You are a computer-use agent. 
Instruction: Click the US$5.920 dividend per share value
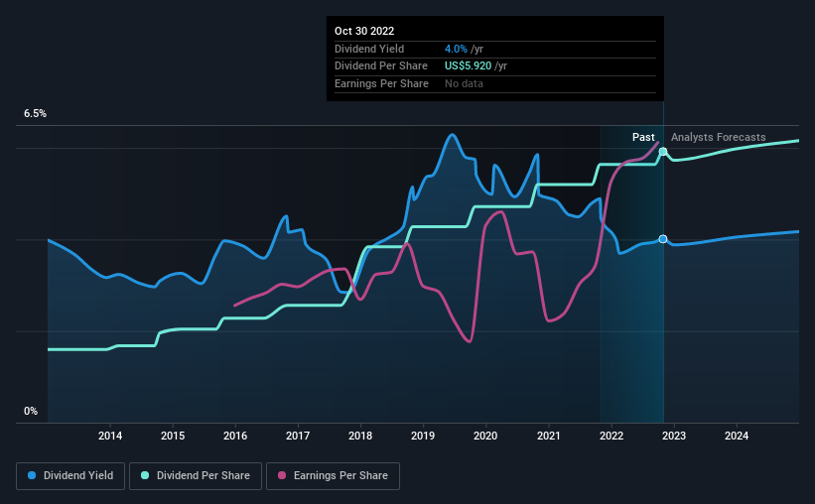[x=468, y=66]
